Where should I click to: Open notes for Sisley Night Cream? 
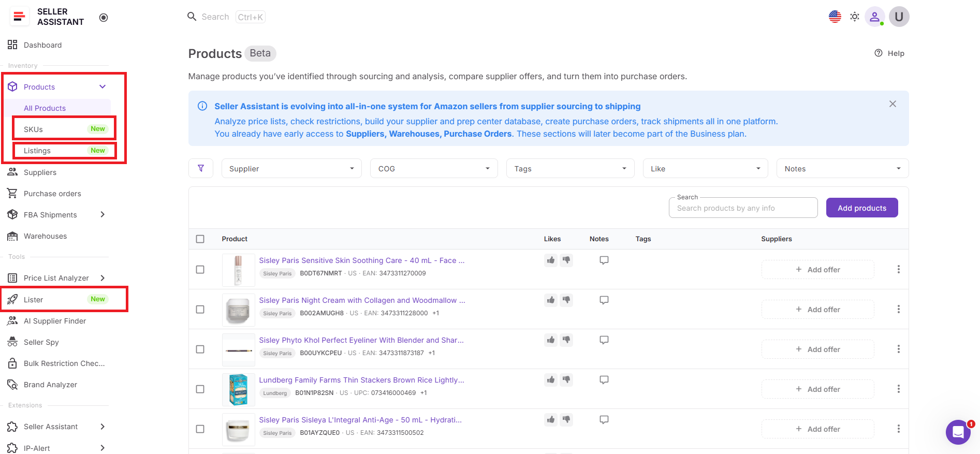(604, 300)
